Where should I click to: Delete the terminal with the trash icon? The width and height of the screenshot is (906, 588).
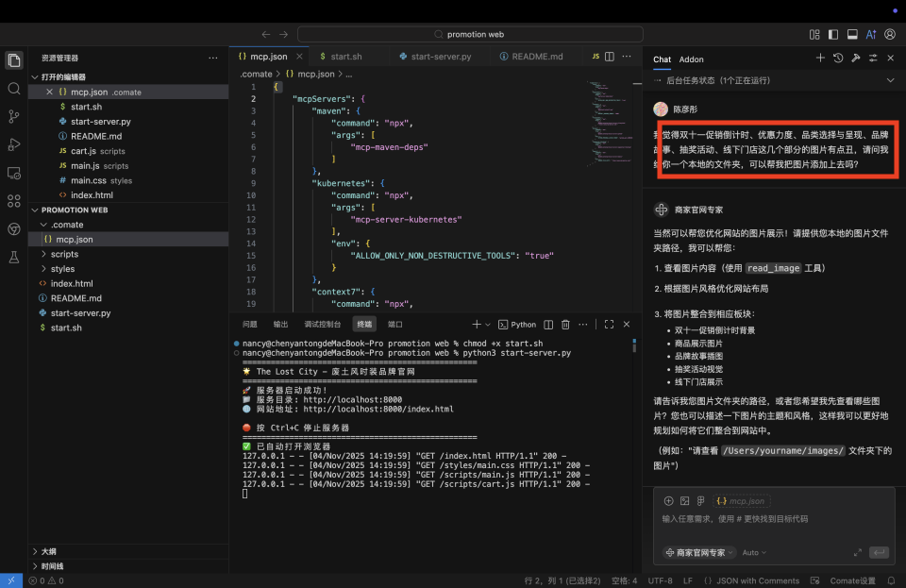click(x=566, y=325)
